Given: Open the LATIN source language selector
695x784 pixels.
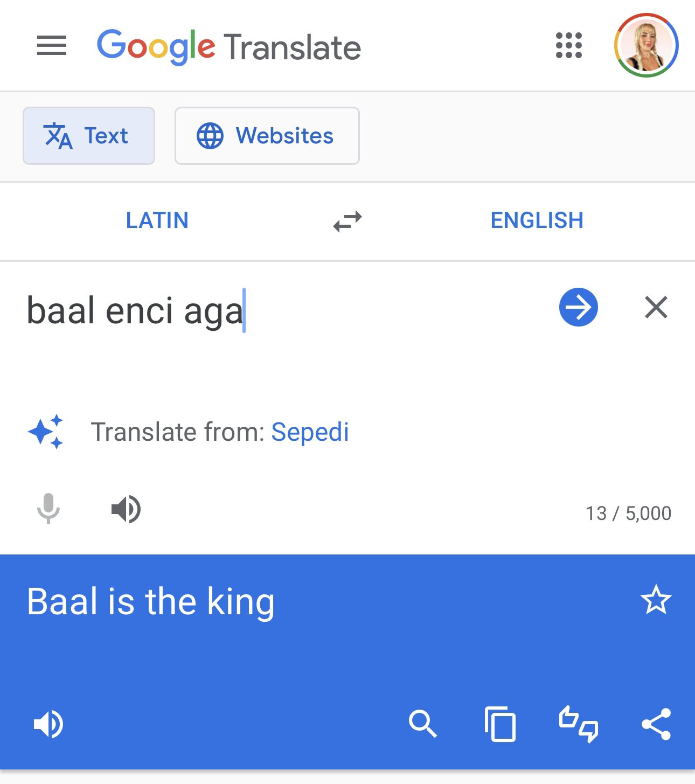Looking at the screenshot, I should (157, 220).
